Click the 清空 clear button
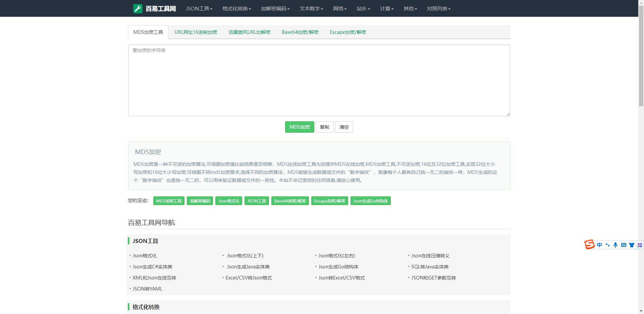 (344, 127)
